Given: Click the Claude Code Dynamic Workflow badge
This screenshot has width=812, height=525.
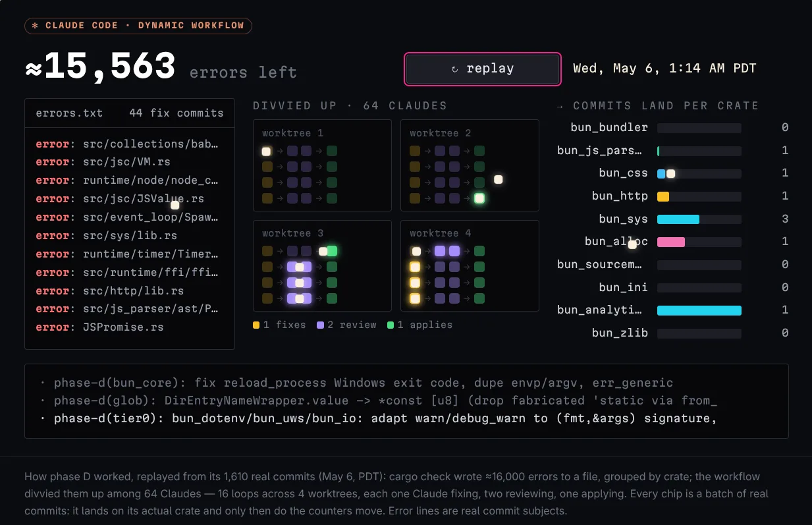Looking at the screenshot, I should (138, 26).
